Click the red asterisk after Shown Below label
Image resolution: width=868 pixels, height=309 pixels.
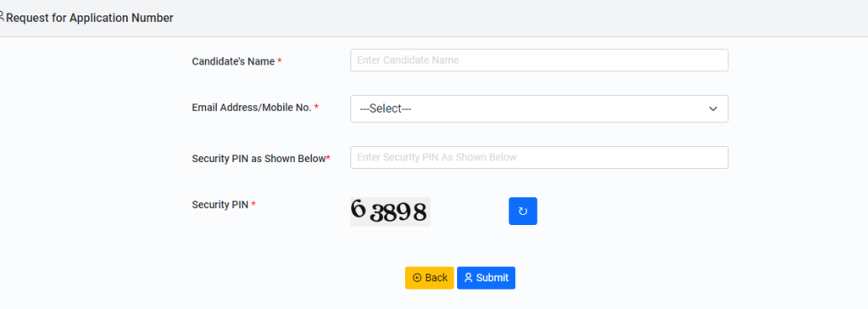(x=328, y=158)
